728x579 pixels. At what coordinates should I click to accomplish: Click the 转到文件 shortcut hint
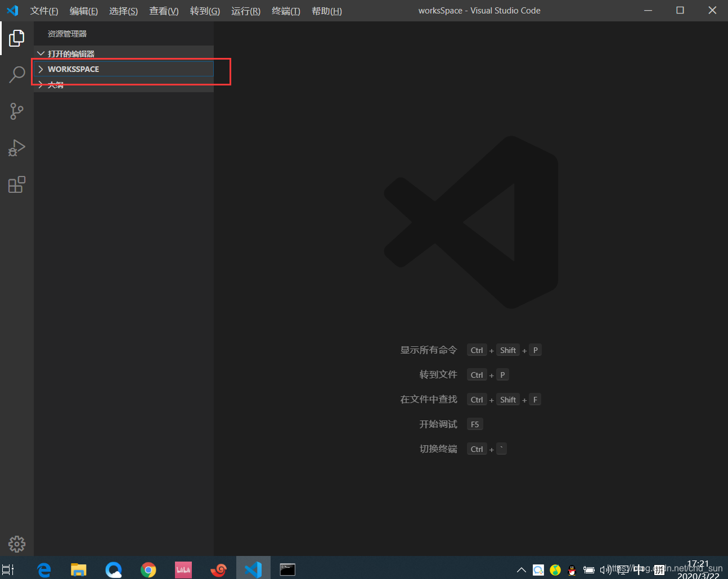click(438, 374)
